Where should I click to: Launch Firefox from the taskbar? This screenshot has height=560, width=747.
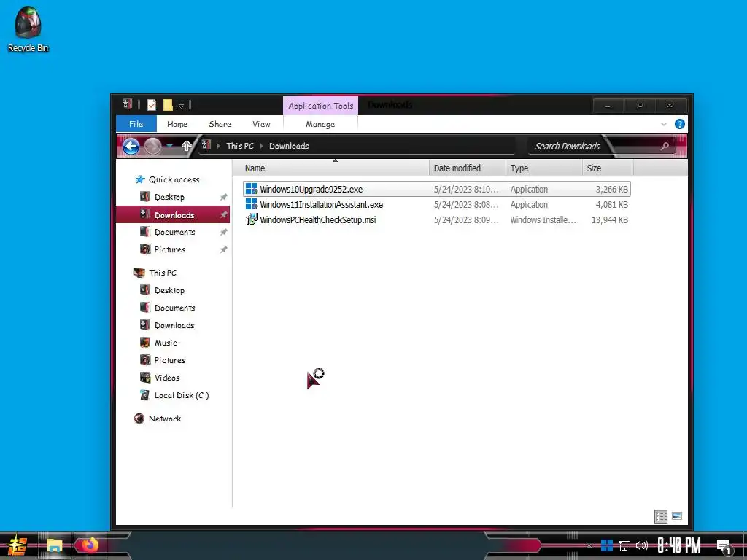[x=89, y=545]
